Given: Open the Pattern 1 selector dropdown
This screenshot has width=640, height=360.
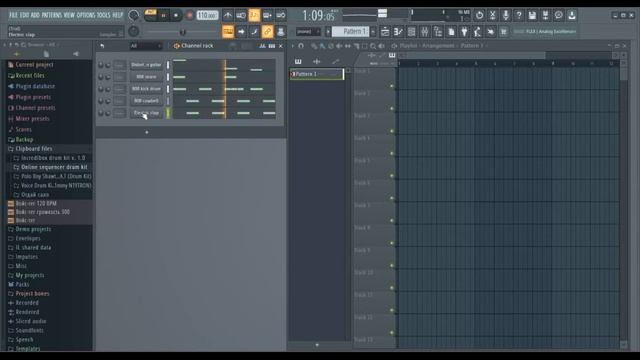Looking at the screenshot, I should (x=351, y=31).
